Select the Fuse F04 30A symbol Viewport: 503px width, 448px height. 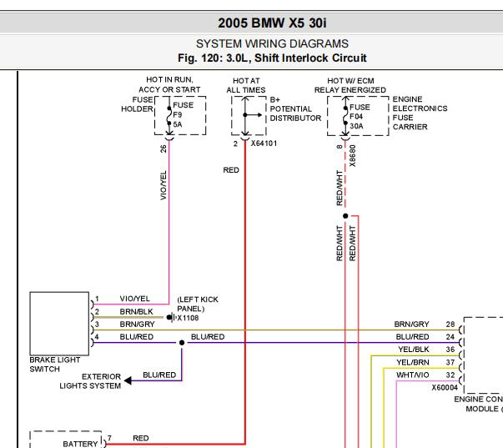click(x=345, y=116)
